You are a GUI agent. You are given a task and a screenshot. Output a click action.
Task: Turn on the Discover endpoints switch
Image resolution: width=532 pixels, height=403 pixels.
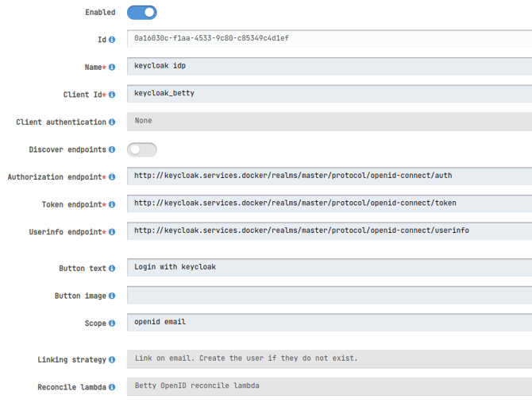tap(142, 149)
